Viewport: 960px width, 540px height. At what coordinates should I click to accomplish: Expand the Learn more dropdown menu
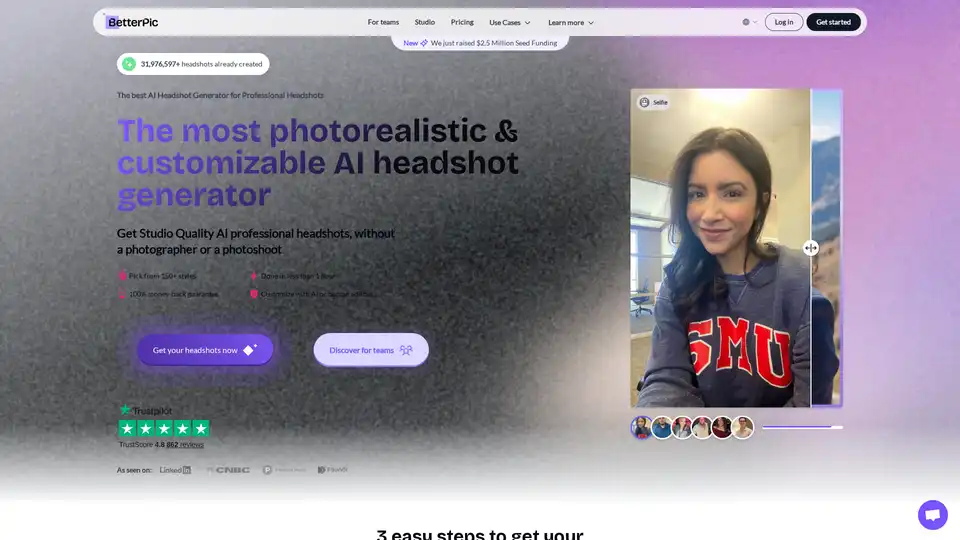click(571, 22)
